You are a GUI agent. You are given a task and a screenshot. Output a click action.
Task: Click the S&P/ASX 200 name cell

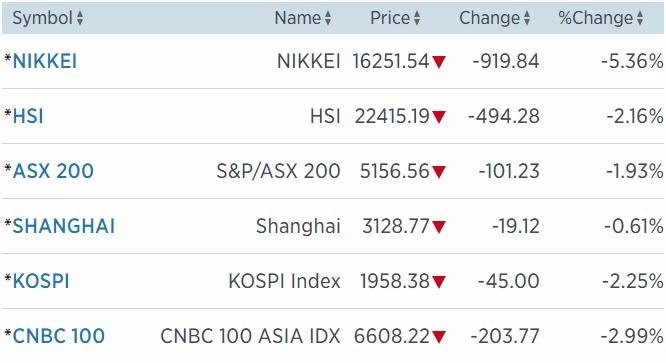(278, 171)
